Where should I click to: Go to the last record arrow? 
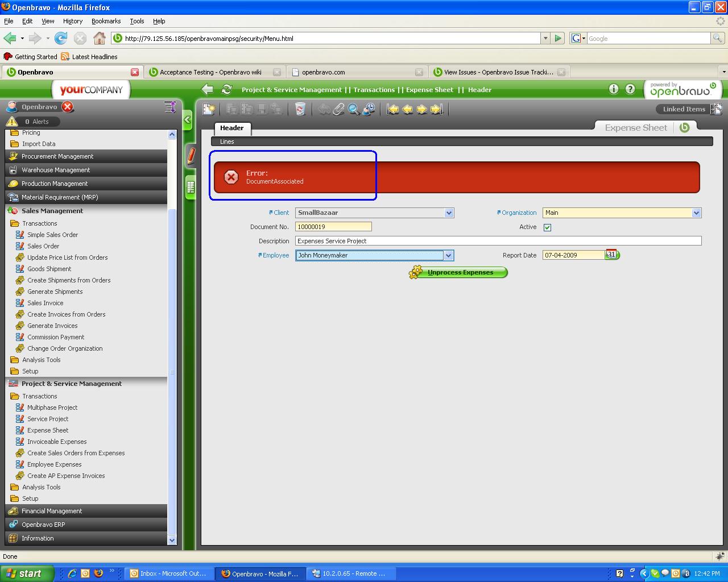pyautogui.click(x=436, y=109)
